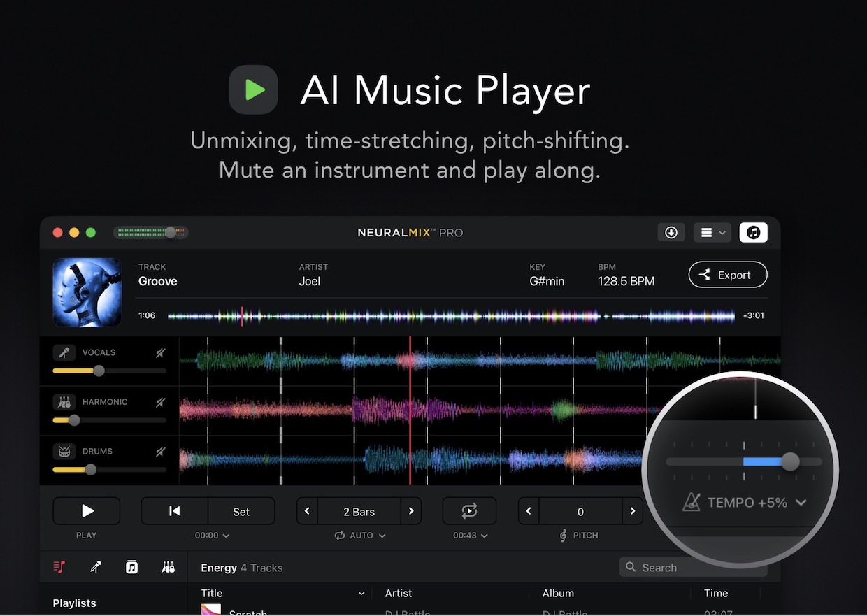Click the Set cue button

tap(241, 511)
